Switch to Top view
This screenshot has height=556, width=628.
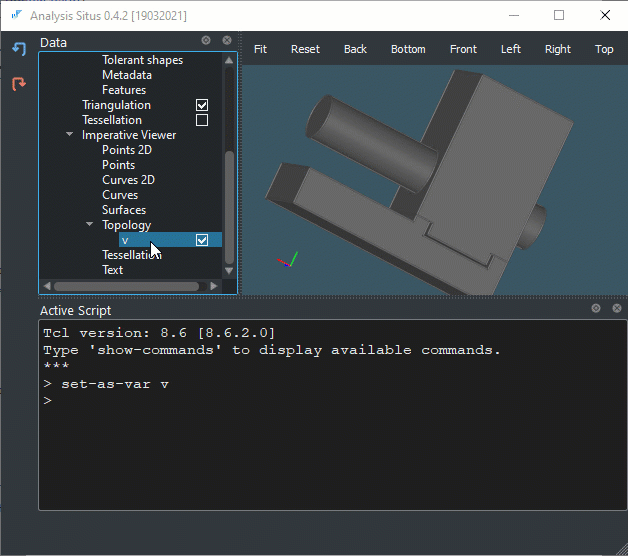[604, 49]
